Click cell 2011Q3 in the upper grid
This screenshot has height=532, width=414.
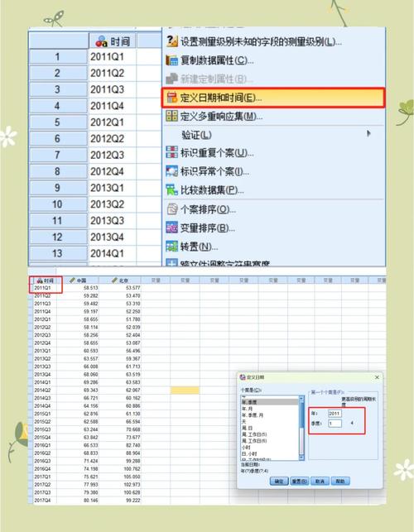pyautogui.click(x=112, y=89)
